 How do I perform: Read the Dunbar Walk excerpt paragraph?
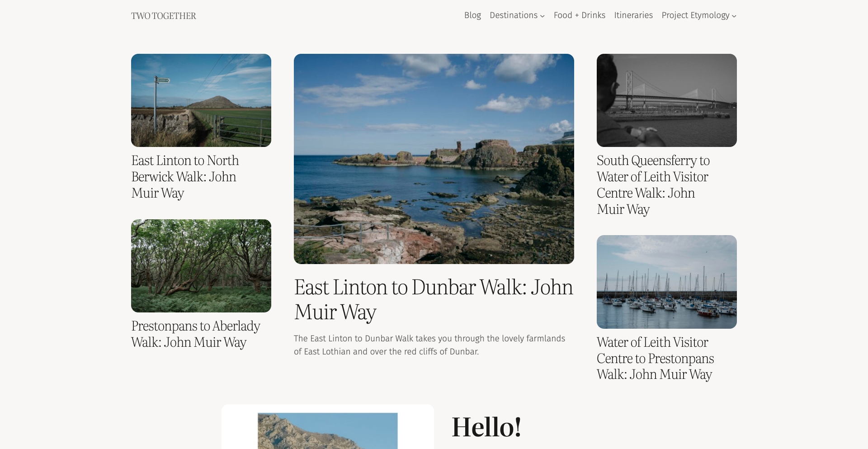(429, 344)
